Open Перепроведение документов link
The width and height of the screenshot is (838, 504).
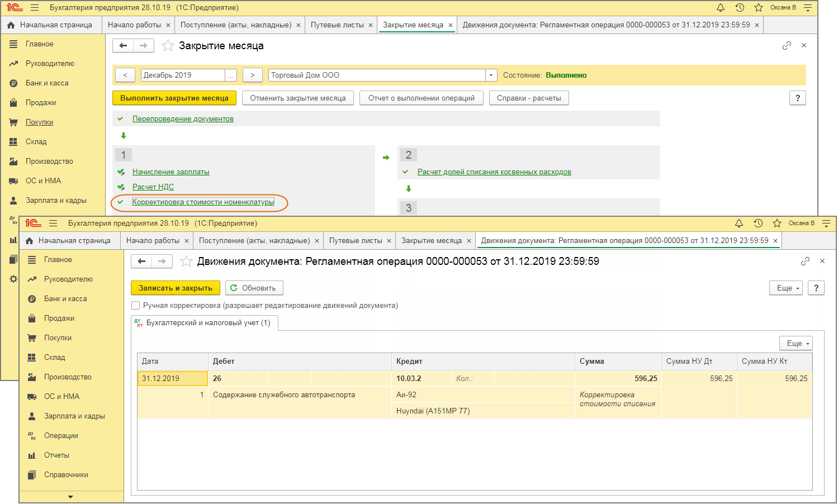point(183,119)
